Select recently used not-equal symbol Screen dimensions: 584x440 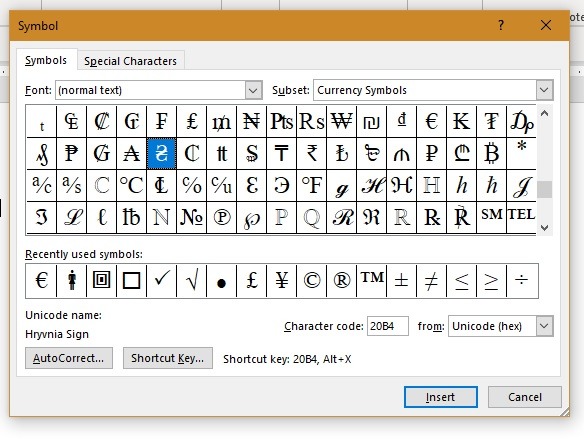(431, 281)
